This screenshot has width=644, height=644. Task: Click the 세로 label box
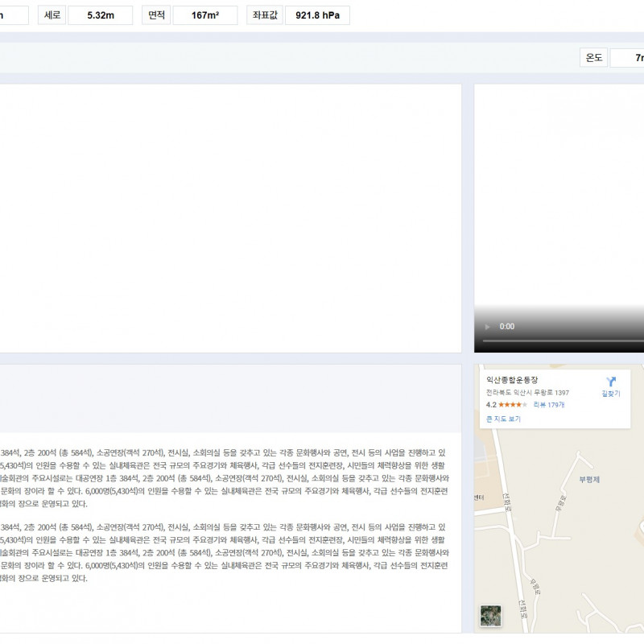pos(51,15)
